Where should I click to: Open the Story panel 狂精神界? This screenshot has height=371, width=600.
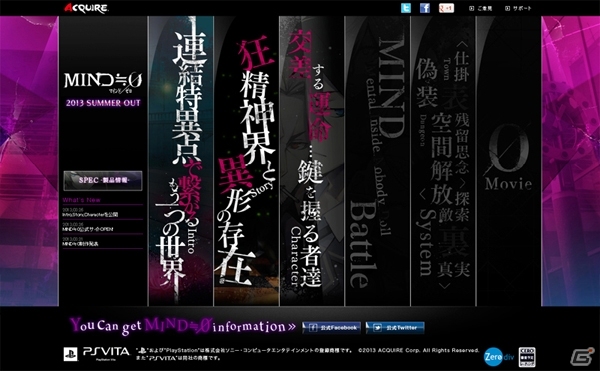(246, 161)
